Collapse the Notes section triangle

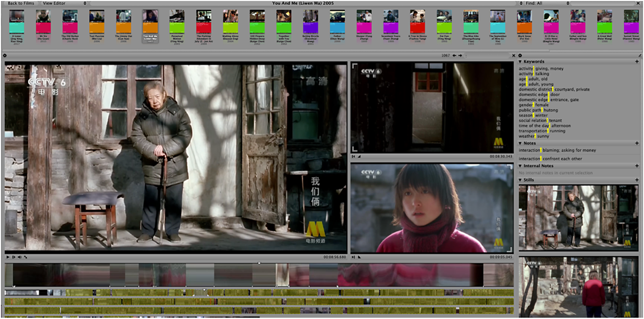point(521,143)
